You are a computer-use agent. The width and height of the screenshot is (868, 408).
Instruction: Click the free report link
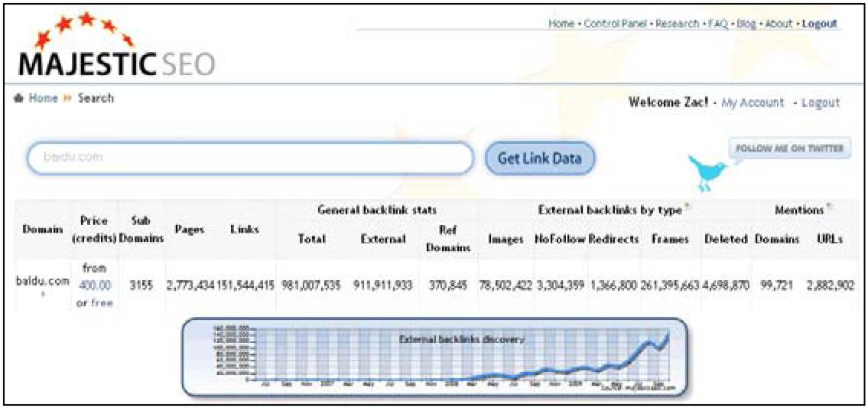tap(102, 302)
